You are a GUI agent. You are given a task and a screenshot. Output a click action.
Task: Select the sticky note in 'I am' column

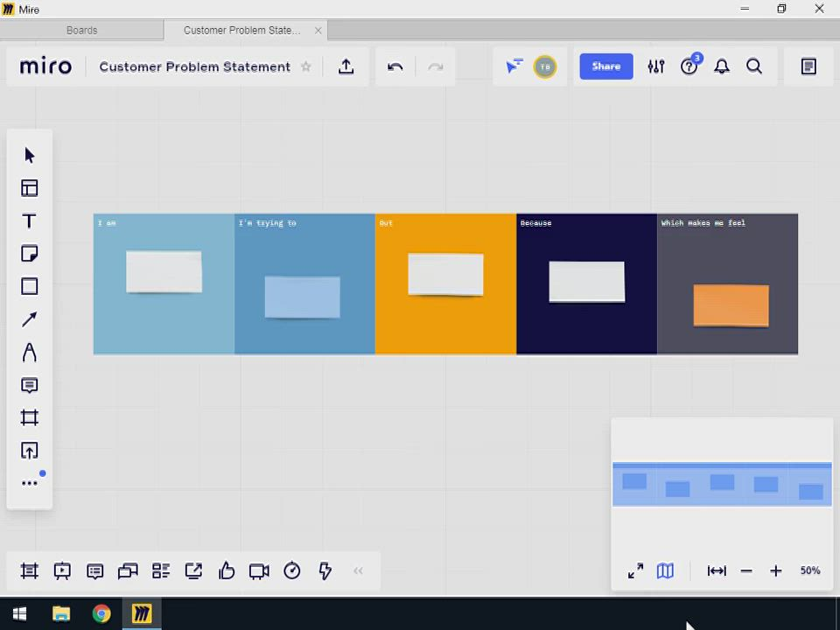[x=164, y=271]
